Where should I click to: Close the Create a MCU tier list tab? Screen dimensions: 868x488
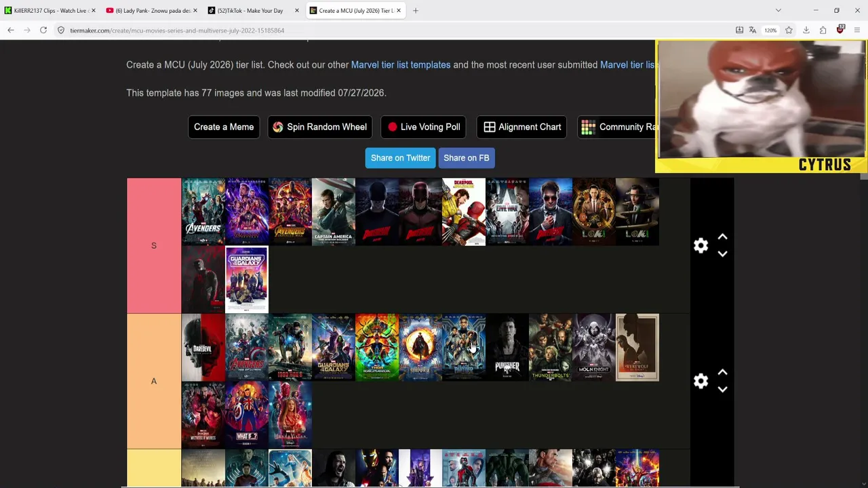(x=399, y=10)
